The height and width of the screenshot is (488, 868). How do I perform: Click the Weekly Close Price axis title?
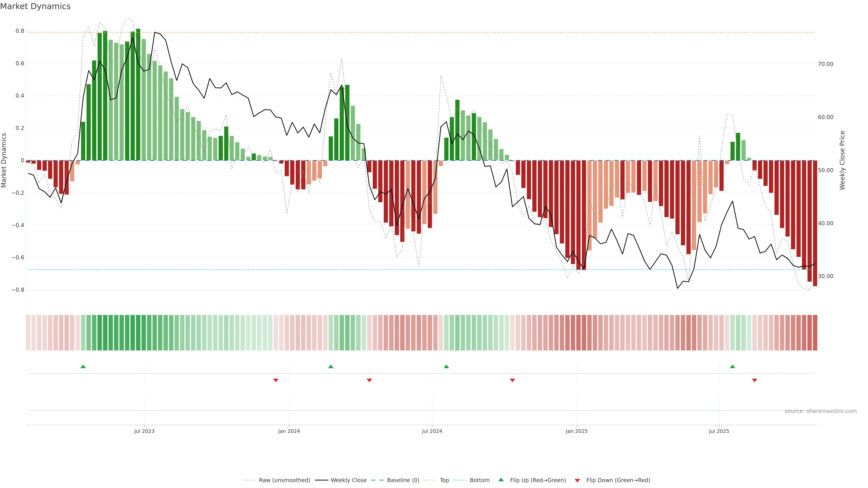coord(842,160)
